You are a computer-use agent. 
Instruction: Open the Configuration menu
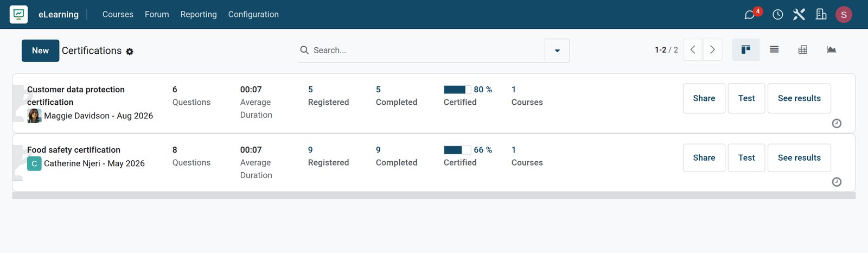click(x=253, y=14)
